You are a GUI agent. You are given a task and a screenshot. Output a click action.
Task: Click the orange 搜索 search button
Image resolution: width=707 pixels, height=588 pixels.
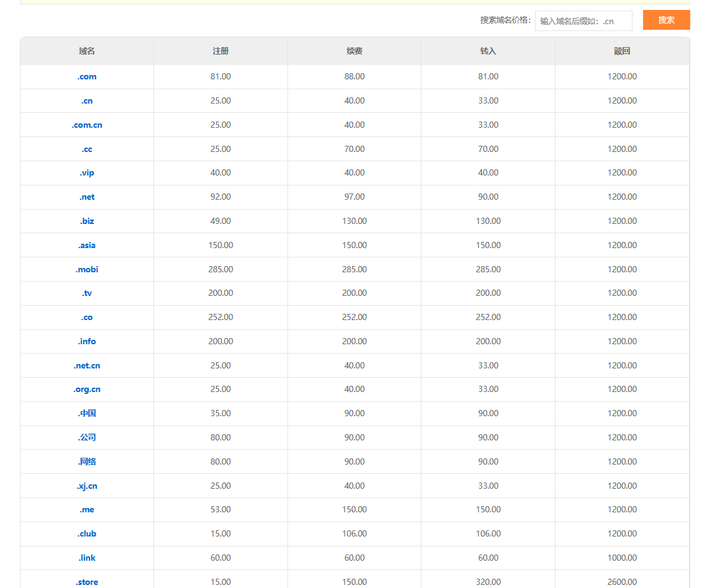tap(666, 20)
